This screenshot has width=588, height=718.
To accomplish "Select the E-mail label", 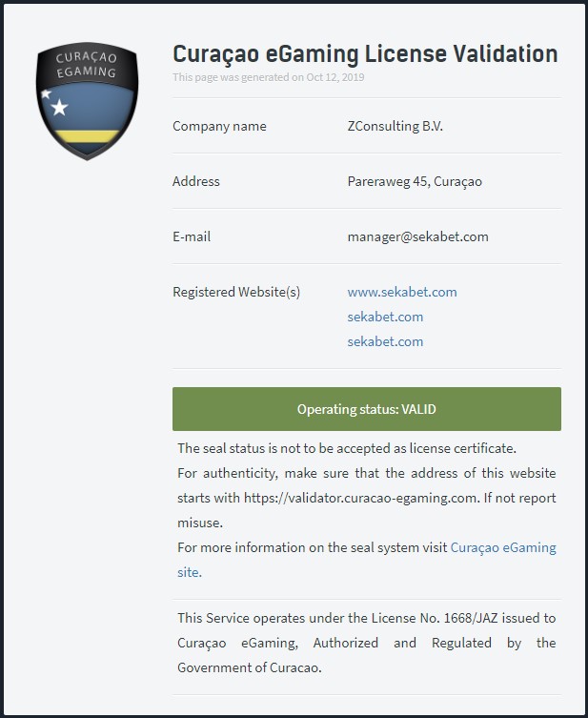I will click(192, 236).
